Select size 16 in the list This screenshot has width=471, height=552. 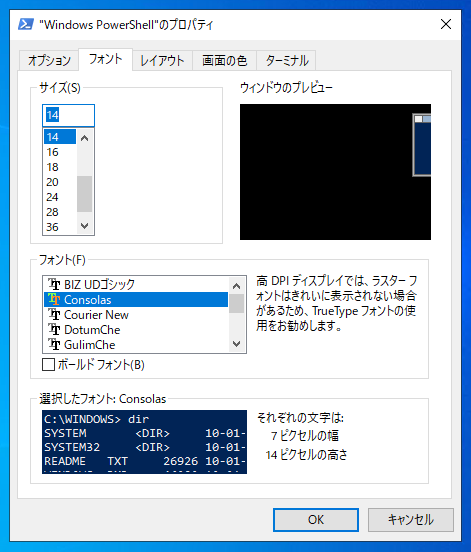(x=60, y=152)
